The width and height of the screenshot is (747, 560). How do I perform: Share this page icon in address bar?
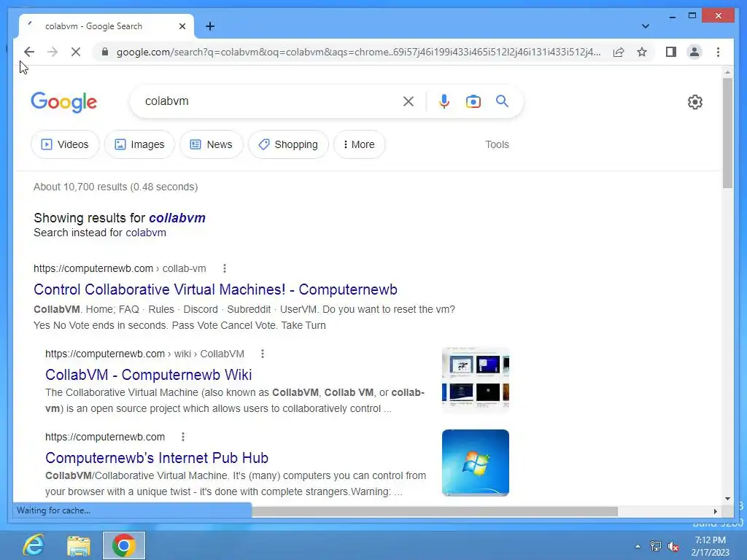(x=619, y=52)
